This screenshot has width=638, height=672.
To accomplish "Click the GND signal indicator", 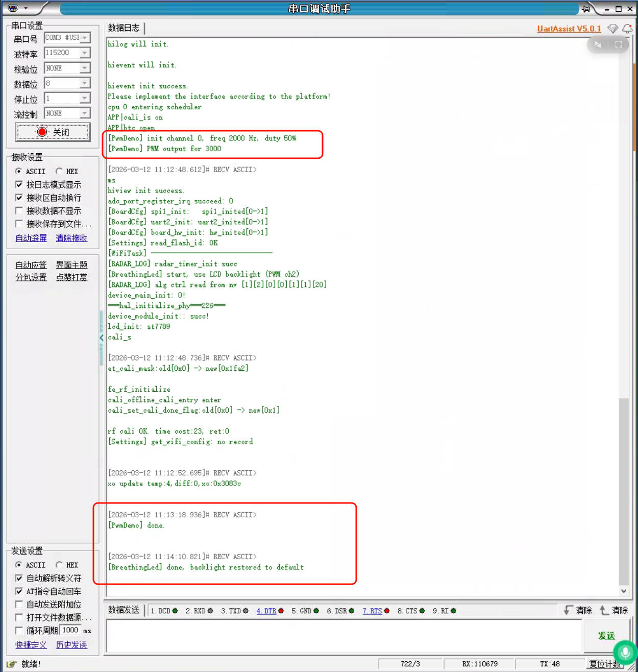I will 316,611.
